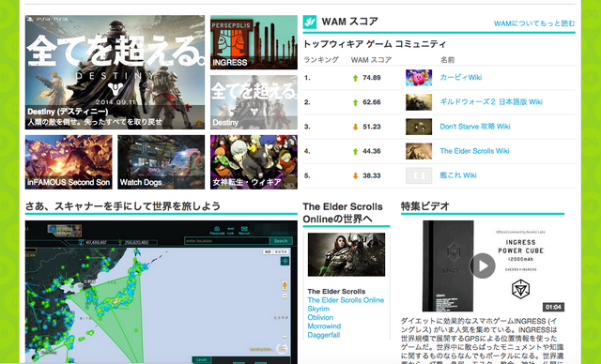
Task: Click the 01:04 video duration badge
Action: [553, 307]
